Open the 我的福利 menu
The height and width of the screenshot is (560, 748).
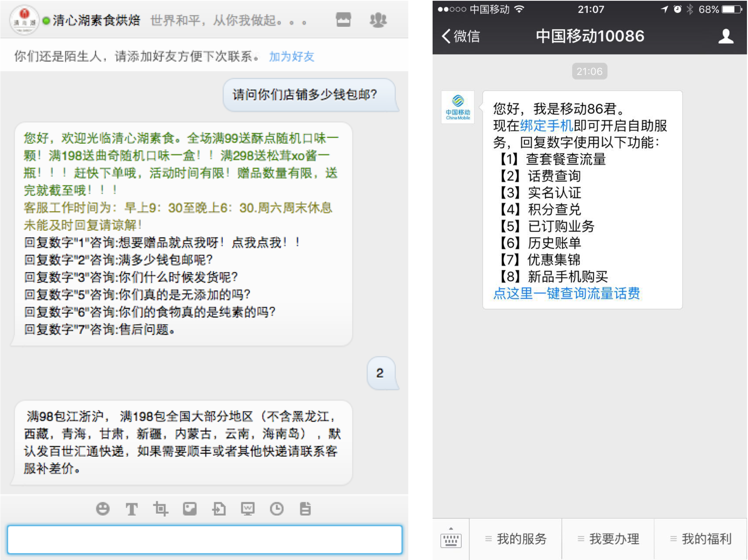pyautogui.click(x=701, y=539)
